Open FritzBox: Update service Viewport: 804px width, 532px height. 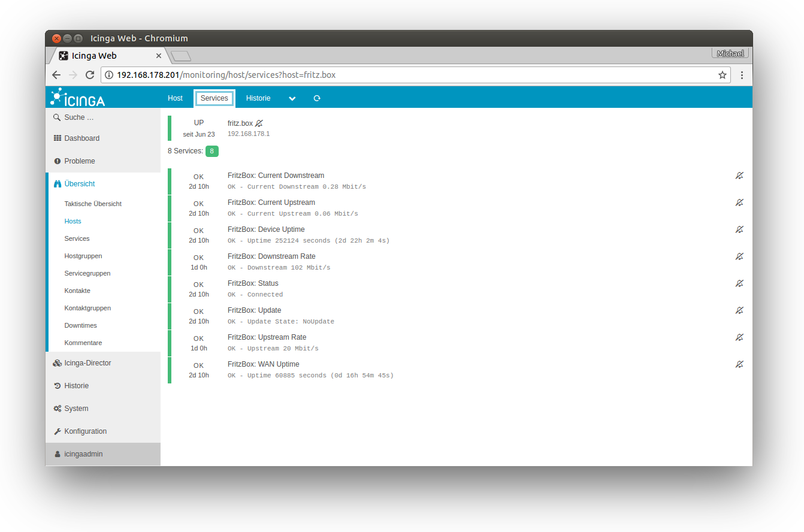(255, 310)
